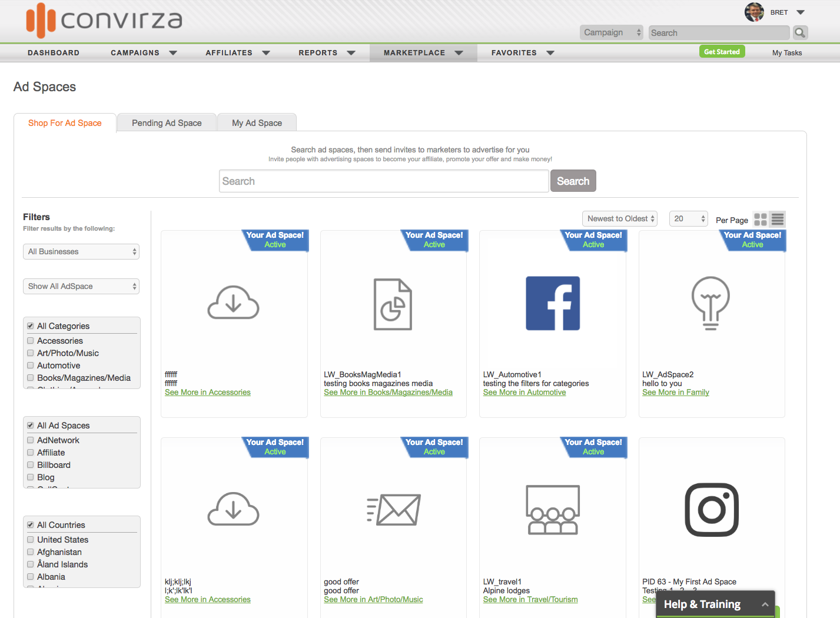840x618 pixels.
Task: Open the LW_Automotive1 Facebook icon
Action: 553,303
